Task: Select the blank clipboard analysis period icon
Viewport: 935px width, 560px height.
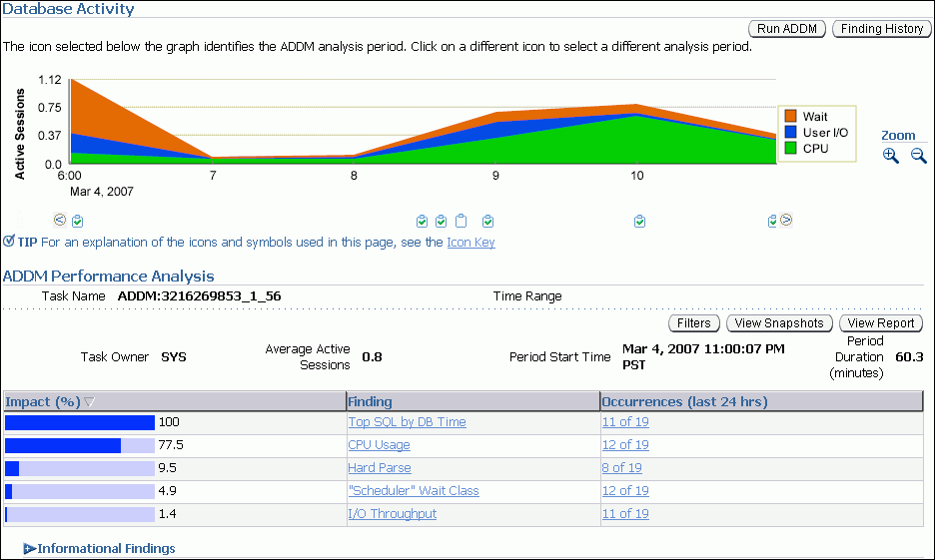Action: (x=461, y=221)
